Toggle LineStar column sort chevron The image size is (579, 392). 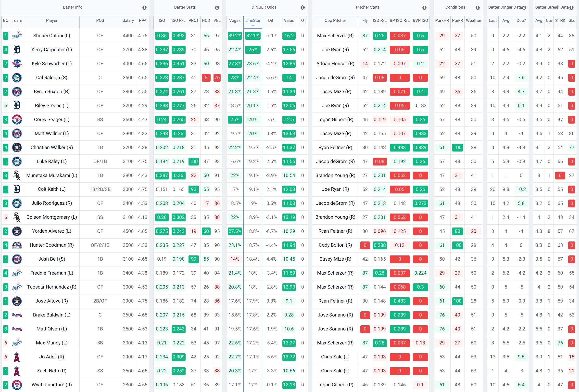[x=253, y=26]
